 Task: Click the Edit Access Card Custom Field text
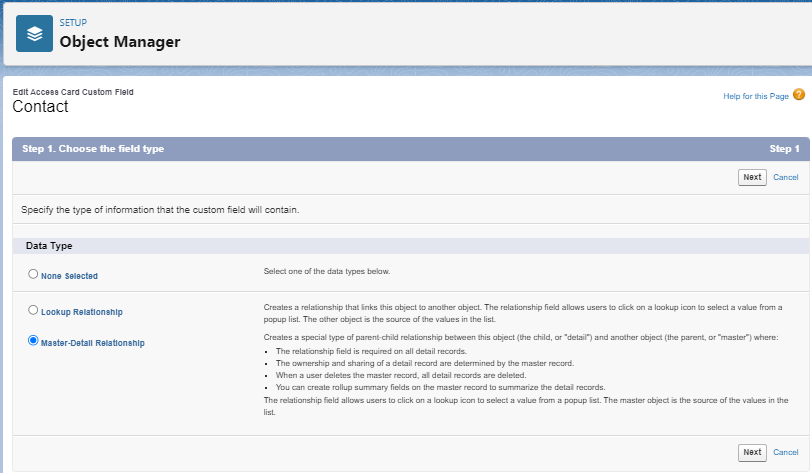click(x=73, y=92)
